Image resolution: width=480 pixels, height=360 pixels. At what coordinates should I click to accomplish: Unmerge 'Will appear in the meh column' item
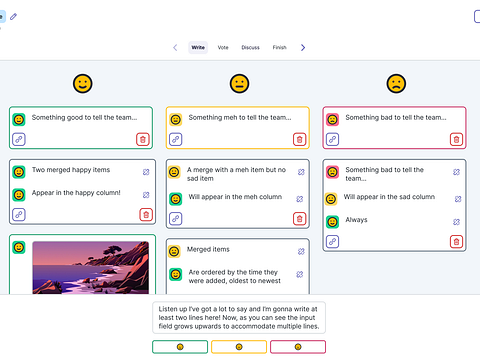pos(300,199)
